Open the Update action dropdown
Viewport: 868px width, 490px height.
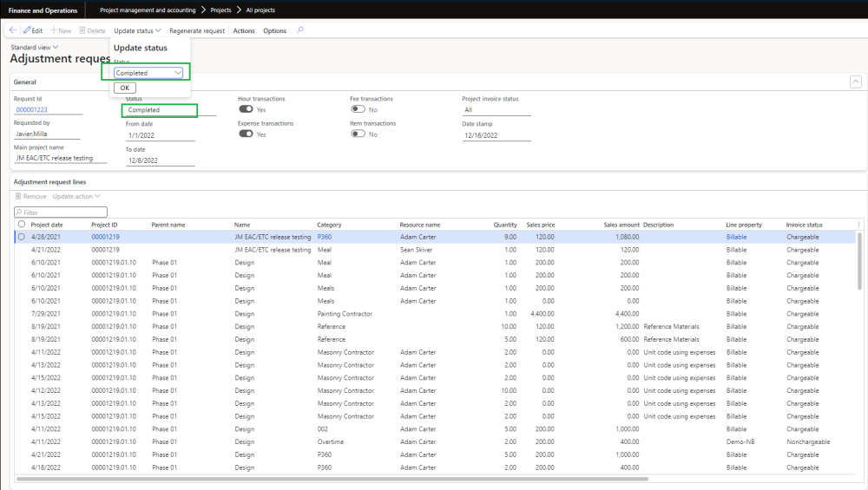[76, 196]
